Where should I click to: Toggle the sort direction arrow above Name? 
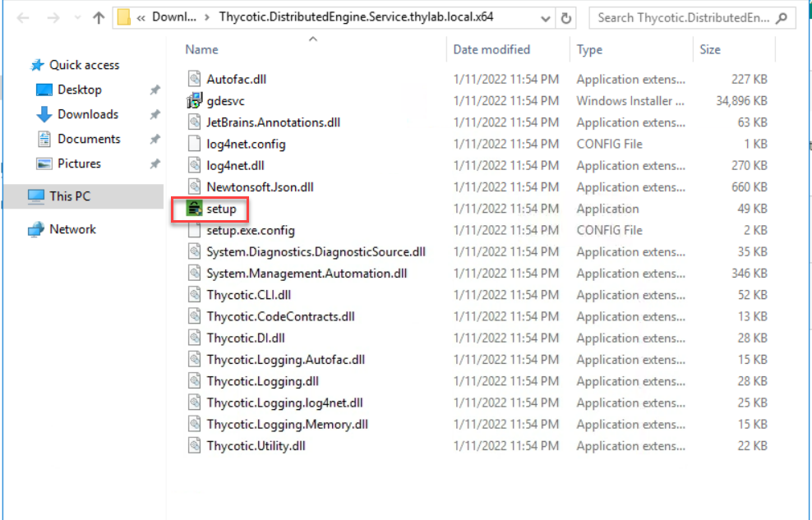(x=312, y=37)
